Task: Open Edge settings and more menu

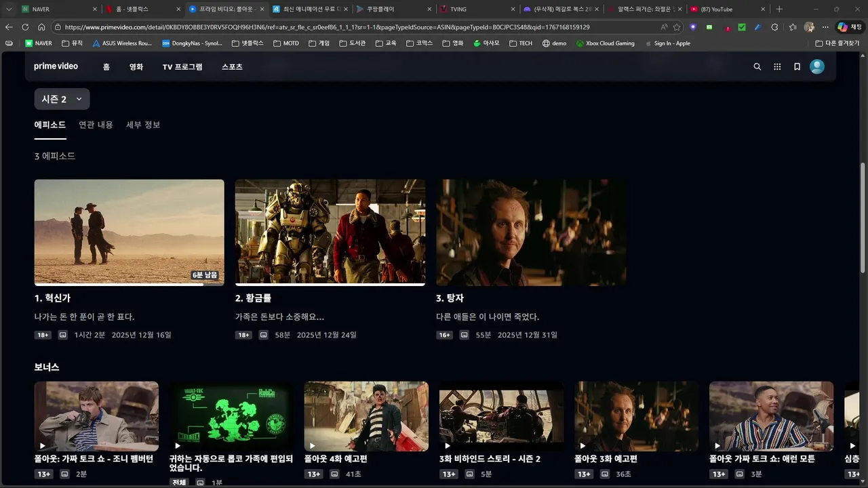Action: pyautogui.click(x=825, y=27)
